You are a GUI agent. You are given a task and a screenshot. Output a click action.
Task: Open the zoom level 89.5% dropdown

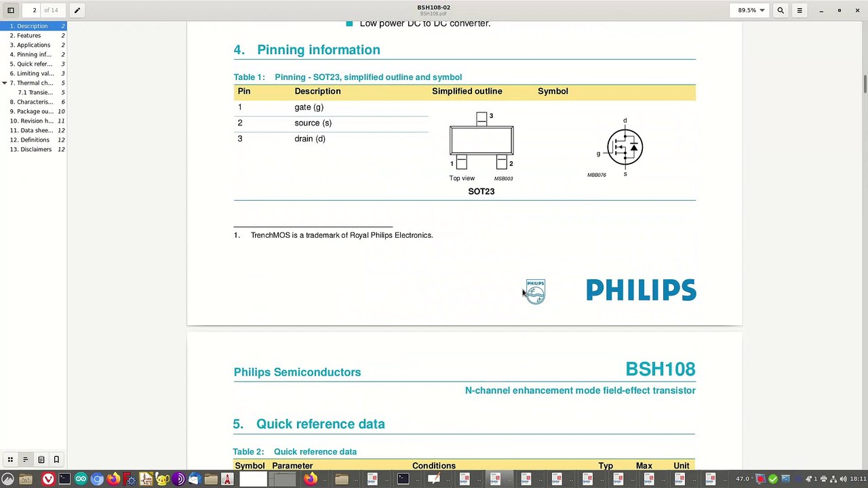tap(751, 10)
